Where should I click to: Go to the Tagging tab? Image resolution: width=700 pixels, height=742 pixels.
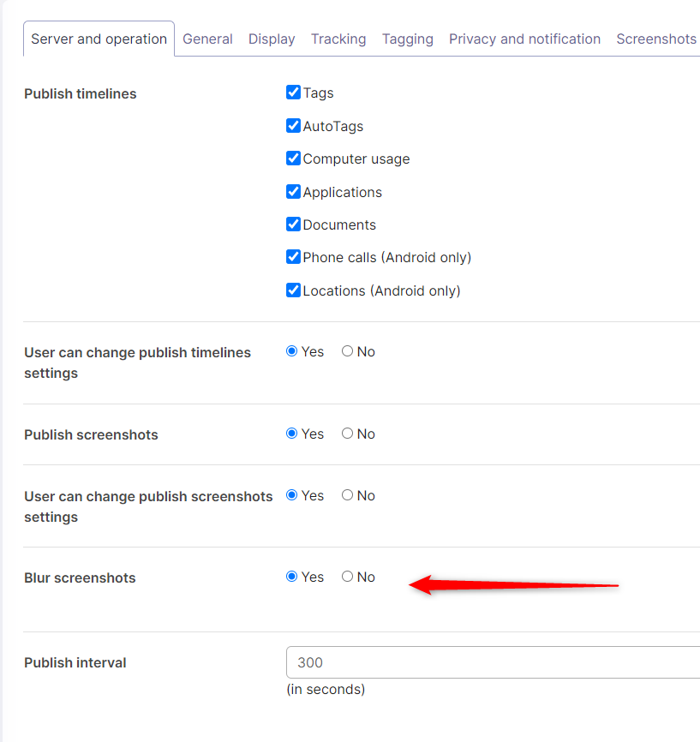click(407, 39)
